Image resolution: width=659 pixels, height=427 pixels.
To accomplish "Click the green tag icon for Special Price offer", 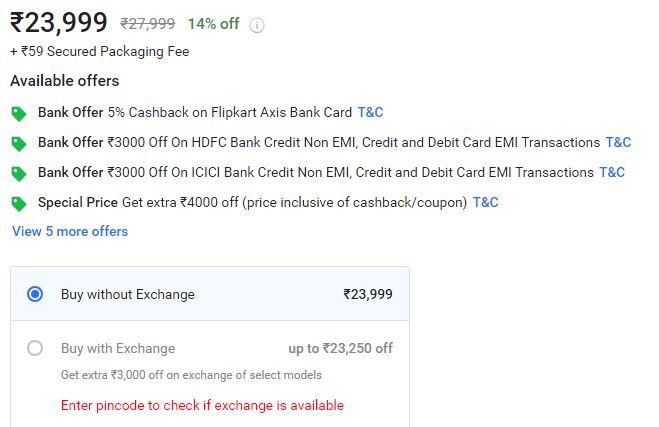I will (x=18, y=204).
